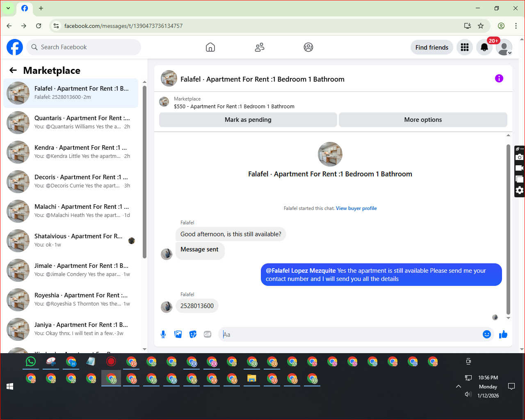Click the Find friends button

click(432, 47)
